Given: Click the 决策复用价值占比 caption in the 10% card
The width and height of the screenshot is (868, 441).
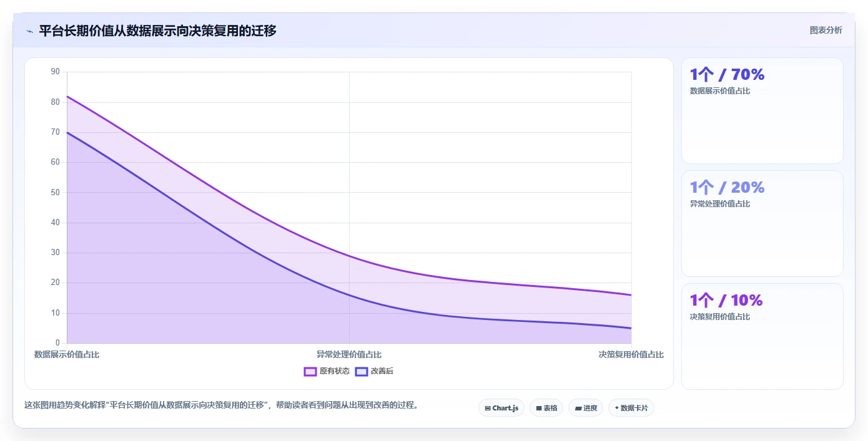Looking at the screenshot, I should point(720,317).
